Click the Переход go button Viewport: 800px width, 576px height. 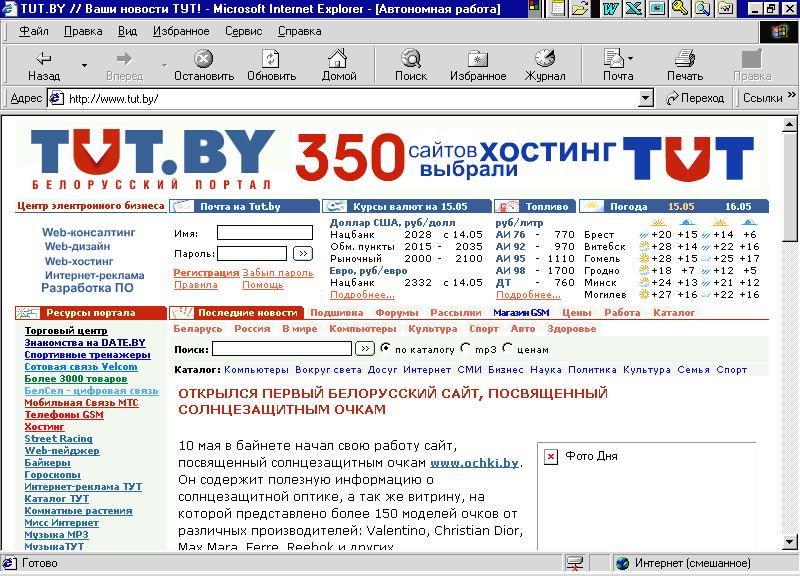click(x=695, y=98)
